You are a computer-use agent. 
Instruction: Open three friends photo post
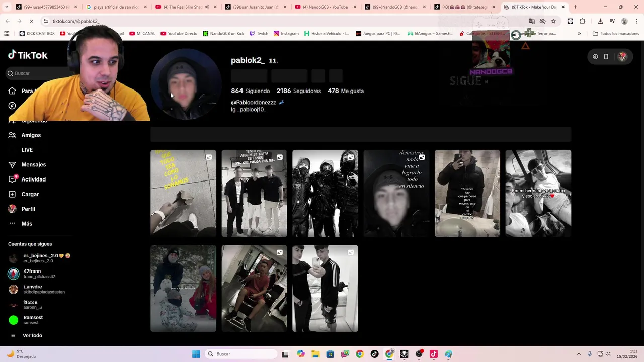[x=254, y=193]
